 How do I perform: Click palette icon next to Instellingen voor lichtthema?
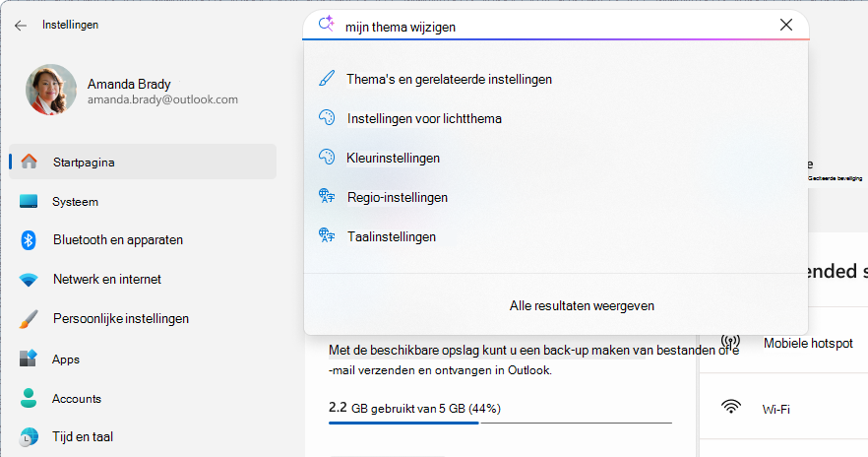(x=327, y=117)
